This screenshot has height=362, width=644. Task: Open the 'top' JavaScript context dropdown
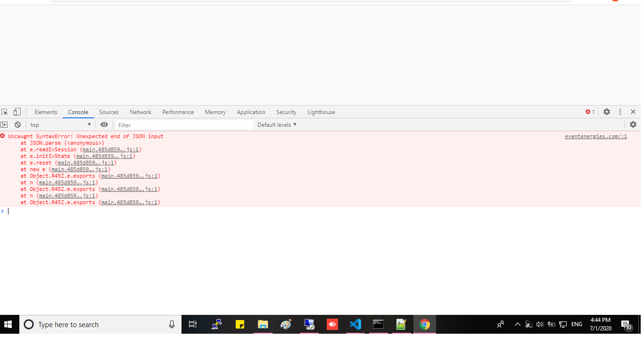coord(61,125)
